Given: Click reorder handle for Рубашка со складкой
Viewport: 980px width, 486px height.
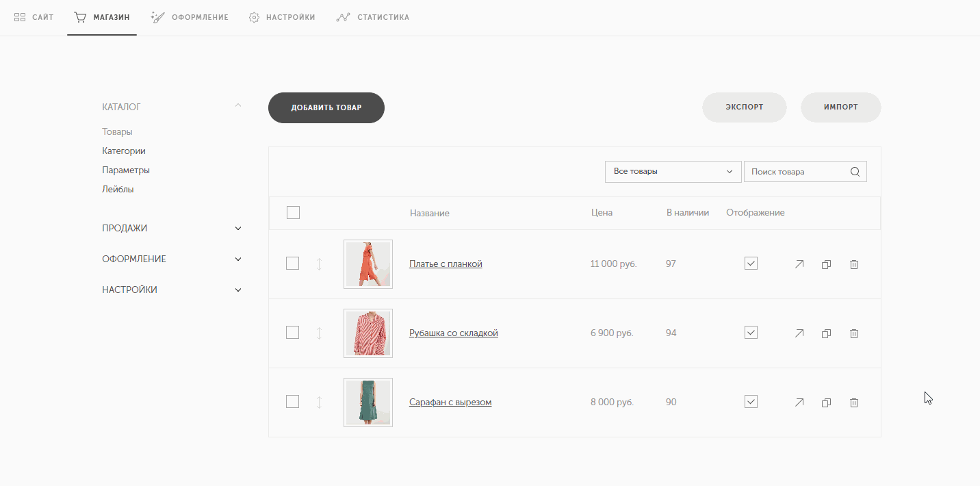Looking at the screenshot, I should 319,333.
